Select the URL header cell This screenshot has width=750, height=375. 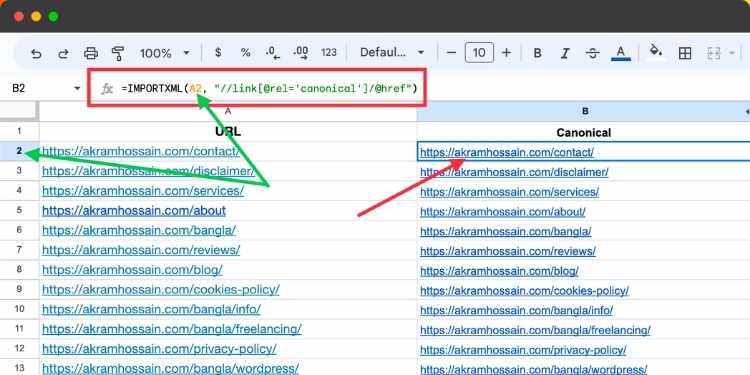click(x=228, y=132)
